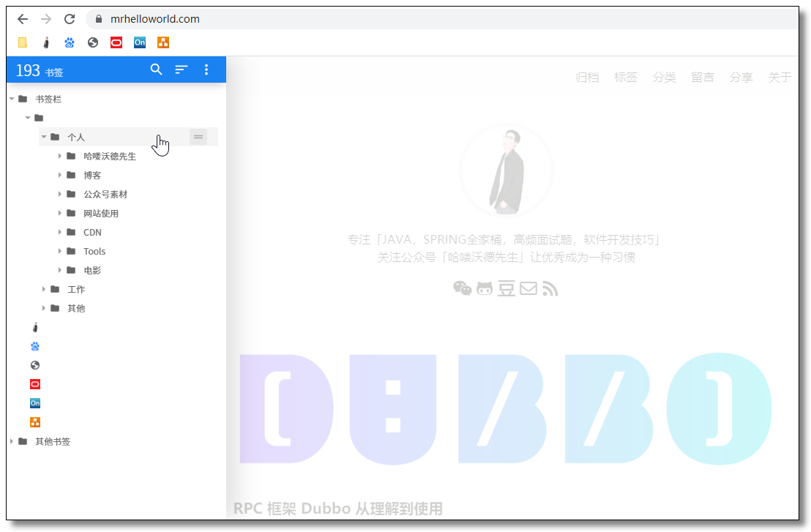Expand the 其他书签 folder
This screenshot has width=811, height=532.
[12, 441]
